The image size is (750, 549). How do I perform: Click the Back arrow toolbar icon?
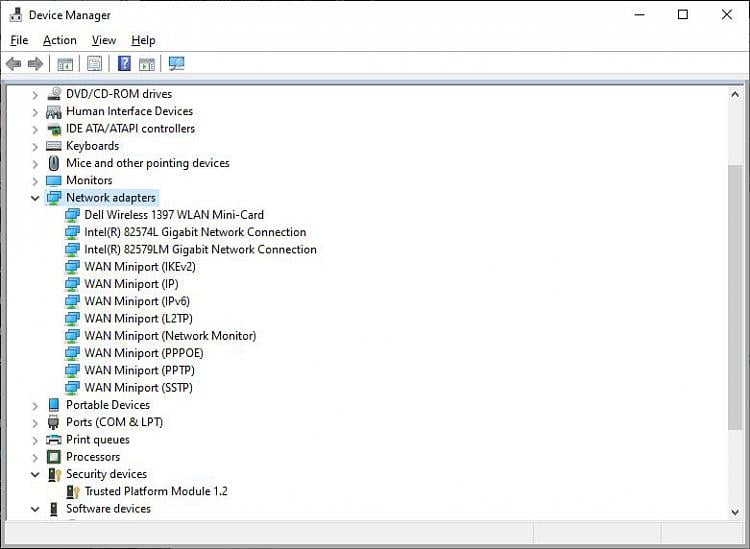[x=13, y=64]
